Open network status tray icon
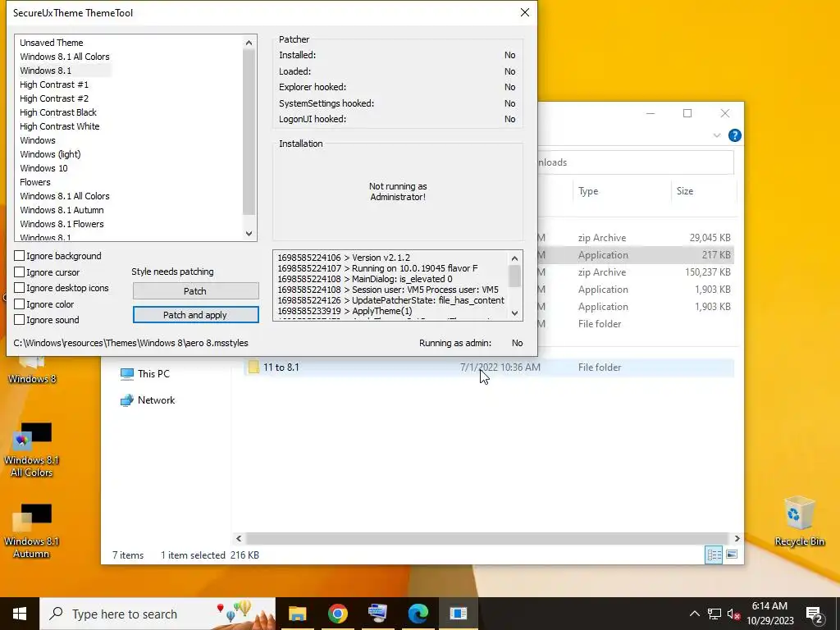The width and height of the screenshot is (840, 630). click(x=714, y=614)
